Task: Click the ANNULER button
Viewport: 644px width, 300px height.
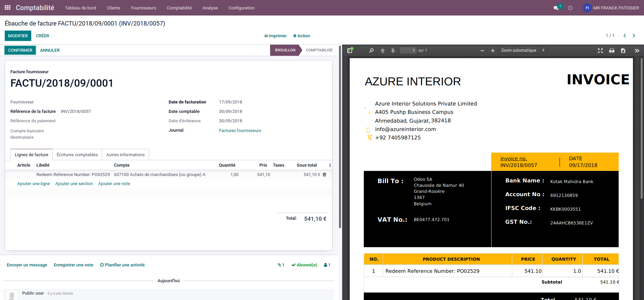Action: [50, 50]
